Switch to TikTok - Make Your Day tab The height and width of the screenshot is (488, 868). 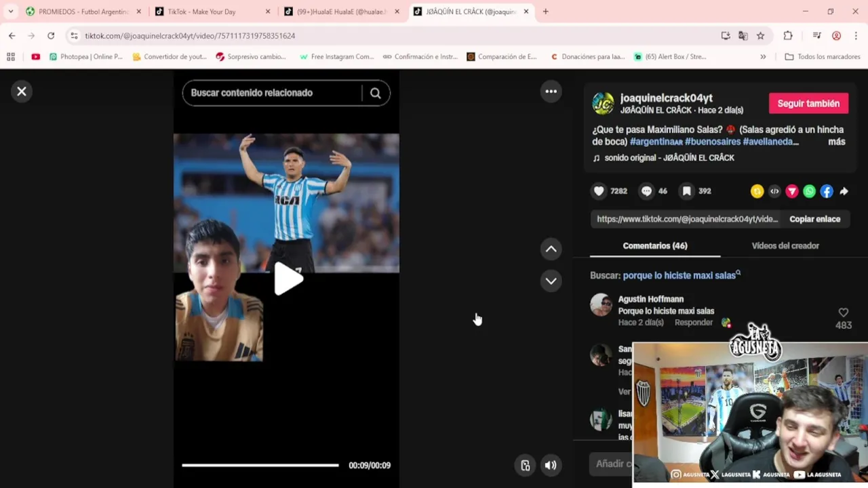[x=211, y=12]
